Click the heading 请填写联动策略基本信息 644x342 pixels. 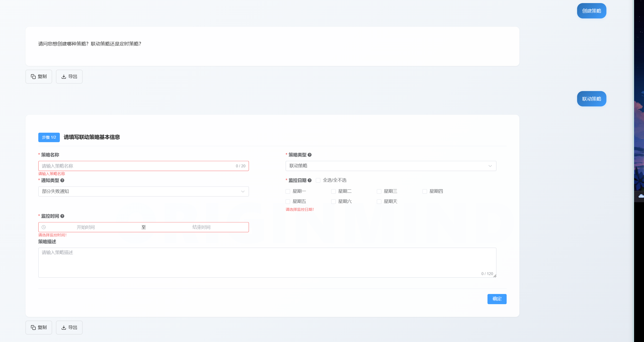coord(92,137)
